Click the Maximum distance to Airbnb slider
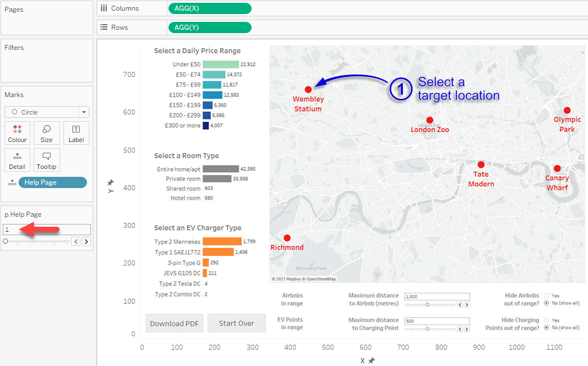Viewport: 588px width, 366px height. pos(427,304)
